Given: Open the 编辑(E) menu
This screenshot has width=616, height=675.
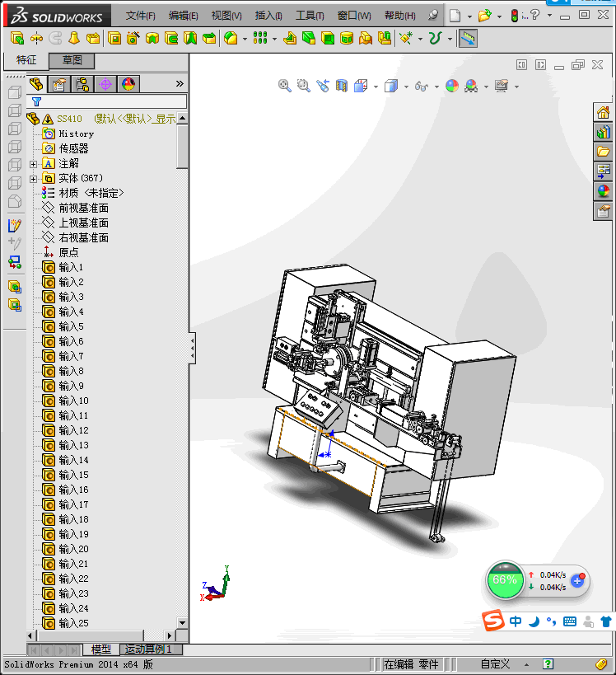Looking at the screenshot, I should 184,16.
